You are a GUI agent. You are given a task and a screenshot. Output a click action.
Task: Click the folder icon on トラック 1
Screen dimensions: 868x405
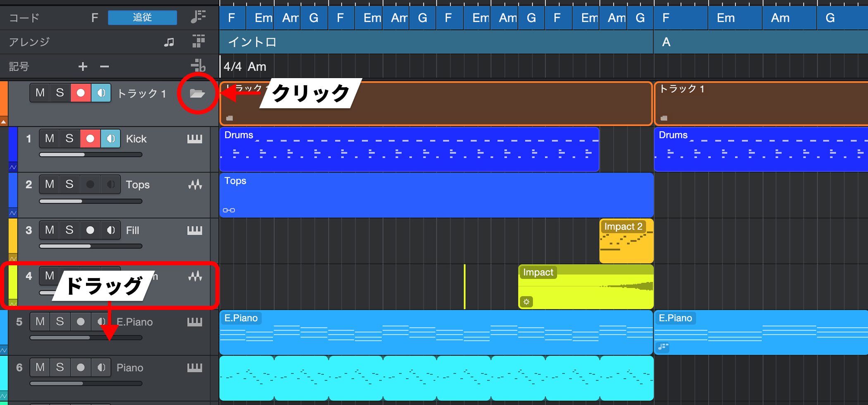(x=197, y=93)
